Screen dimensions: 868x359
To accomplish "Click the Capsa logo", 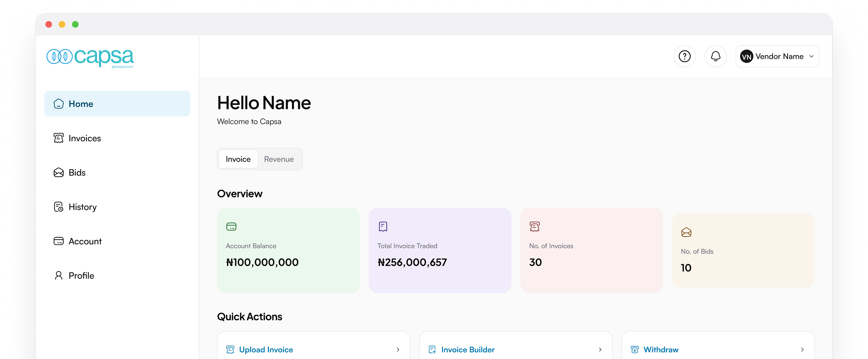I will pos(90,58).
